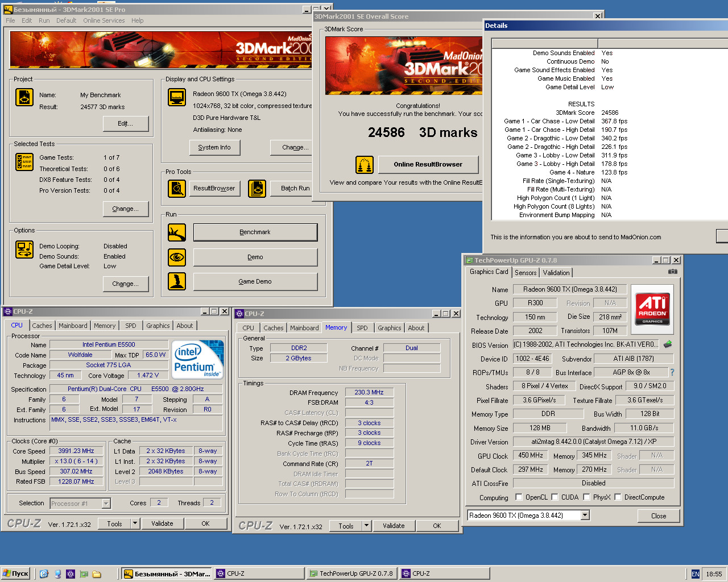Click the Close button in GPU-Z
Image resolution: width=728 pixels, height=582 pixels.
coord(659,516)
